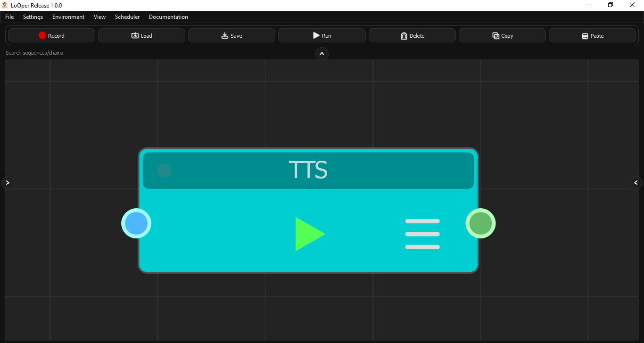Collapse the search bar using the chevron

[x=322, y=54]
